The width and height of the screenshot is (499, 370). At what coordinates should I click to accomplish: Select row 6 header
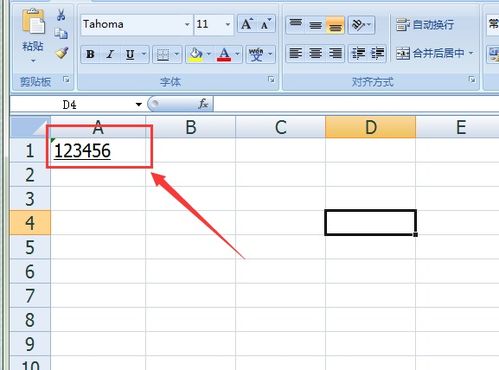(x=30, y=271)
